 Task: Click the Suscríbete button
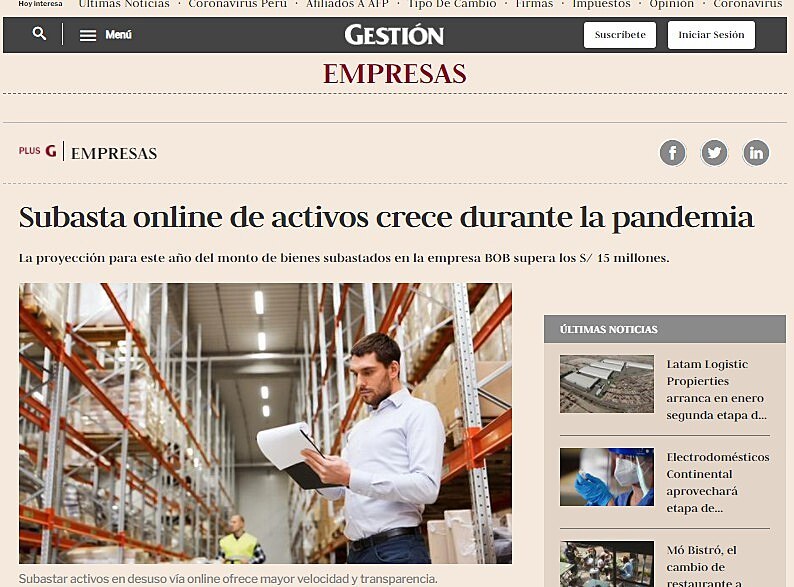(x=620, y=35)
